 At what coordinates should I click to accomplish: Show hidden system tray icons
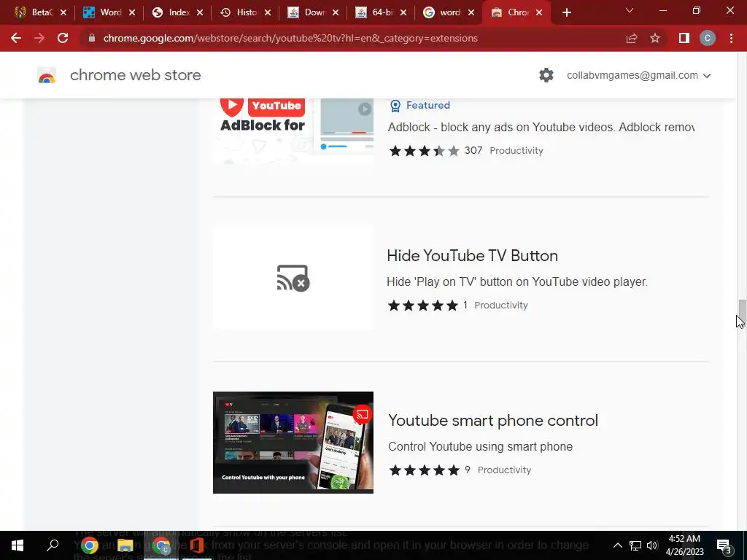point(617,545)
